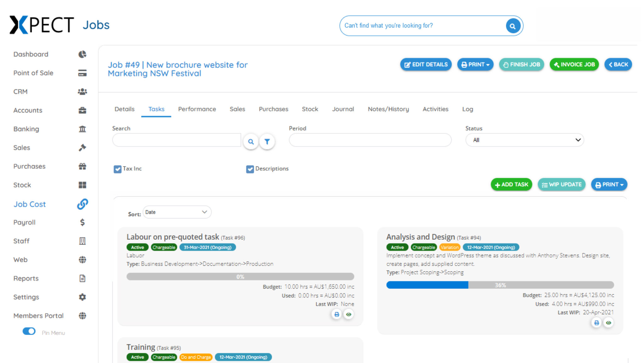Screen dimensions: 644x363
Task: Print the Analysis and Design task card
Action: 596,322
